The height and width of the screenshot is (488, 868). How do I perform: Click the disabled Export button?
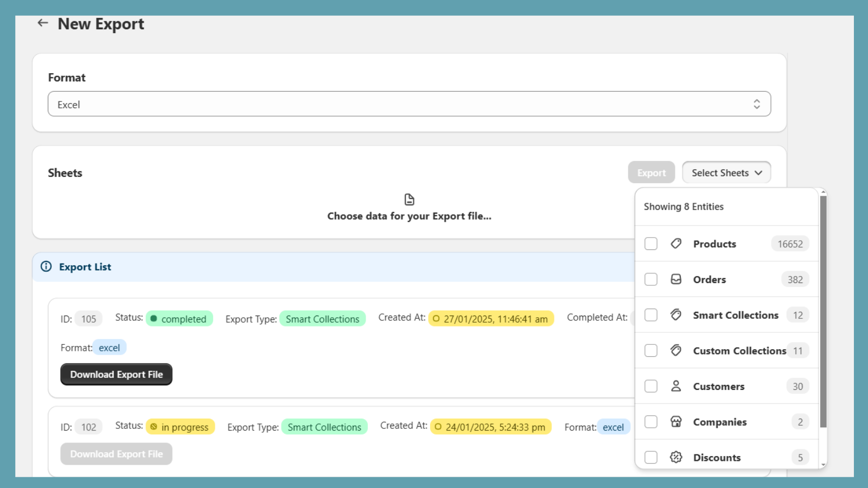pyautogui.click(x=651, y=172)
